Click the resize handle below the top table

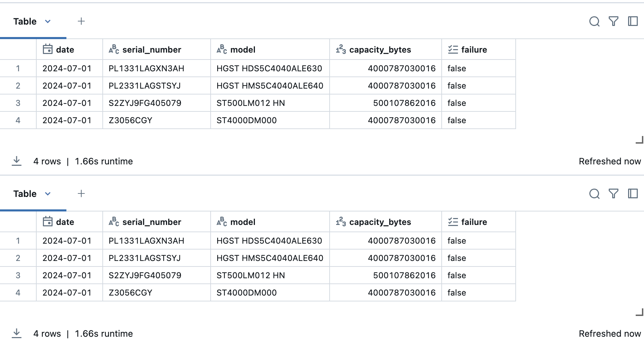tap(640, 140)
